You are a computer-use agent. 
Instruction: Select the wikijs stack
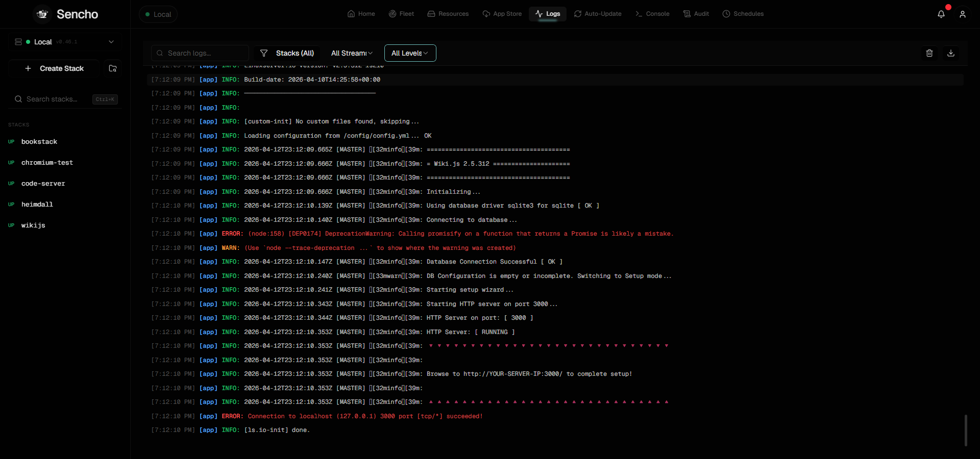tap(65, 225)
